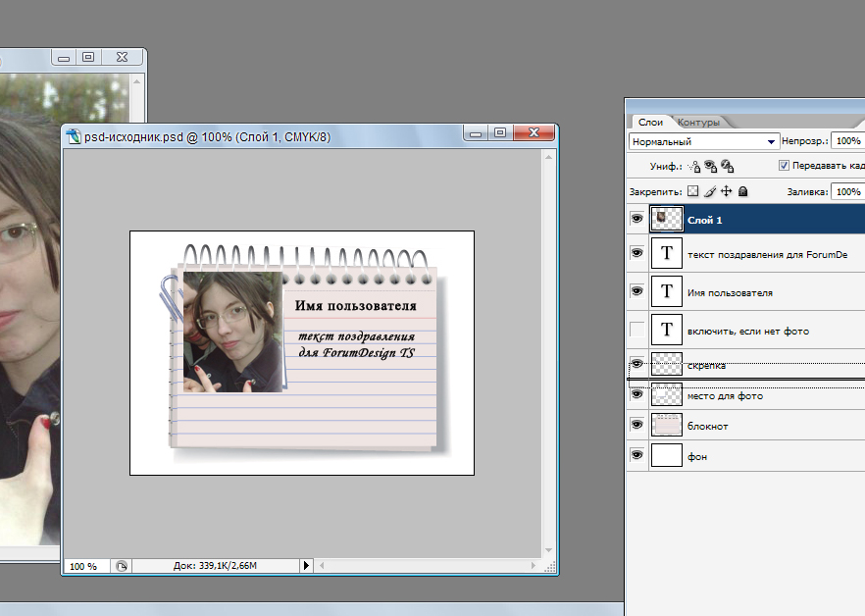Image resolution: width=865 pixels, height=616 pixels.
Task: Switch to the Контуры tab
Action: (x=698, y=123)
